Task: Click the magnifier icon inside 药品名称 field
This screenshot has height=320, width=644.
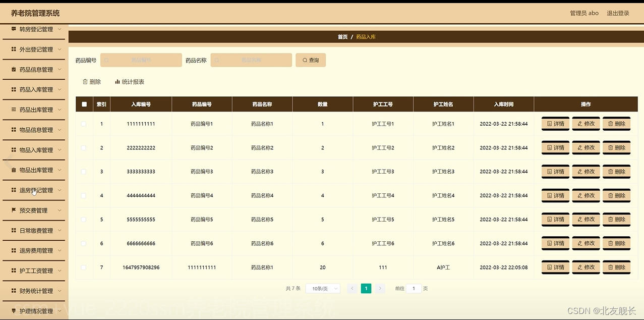Action: click(x=217, y=60)
